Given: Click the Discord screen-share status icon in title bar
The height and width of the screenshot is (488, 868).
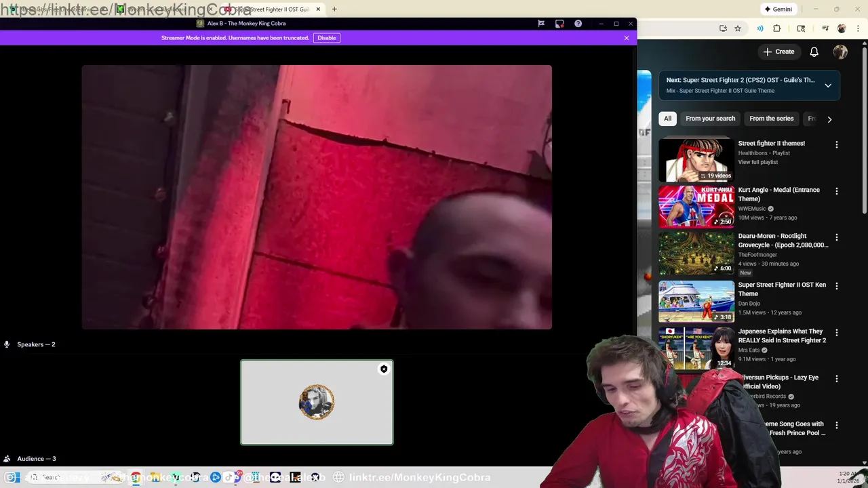Looking at the screenshot, I should coord(559,23).
